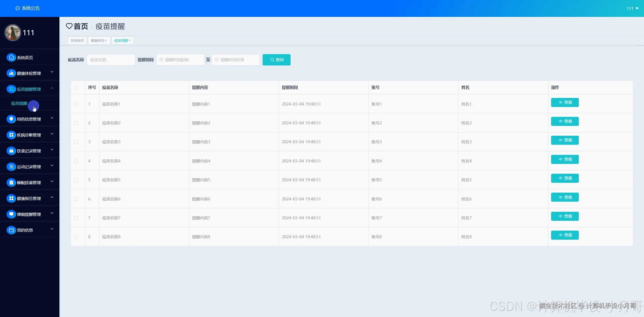
Task: Close the 疫苗提醒 tab
Action: [x=130, y=41]
